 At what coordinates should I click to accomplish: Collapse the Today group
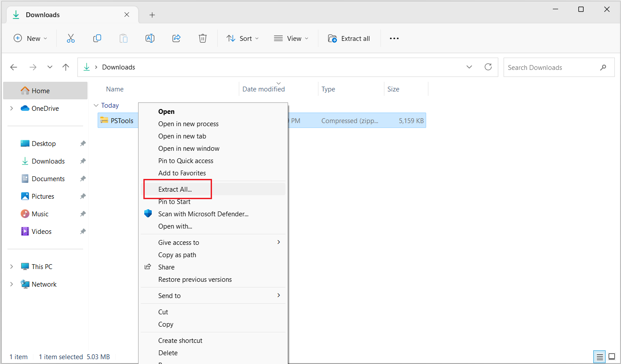[x=96, y=106]
